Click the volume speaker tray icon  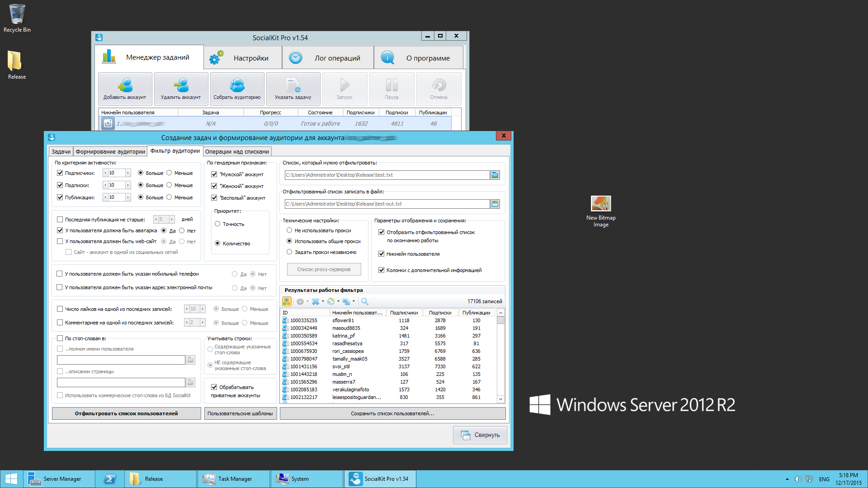pyautogui.click(x=798, y=479)
